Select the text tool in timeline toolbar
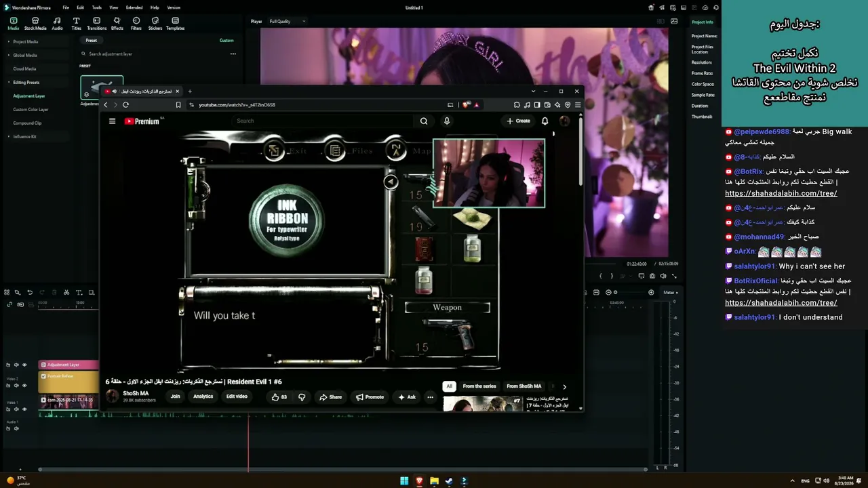The image size is (868, 488). (x=79, y=293)
